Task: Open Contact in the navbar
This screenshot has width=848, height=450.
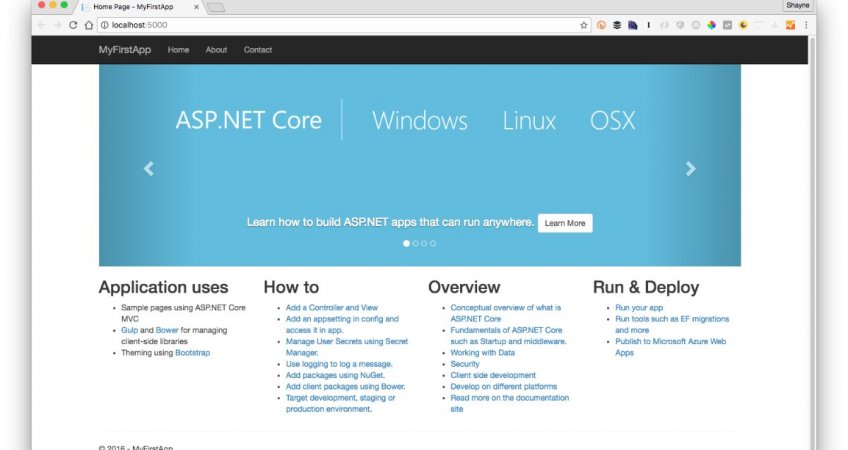Action: pyautogui.click(x=258, y=50)
